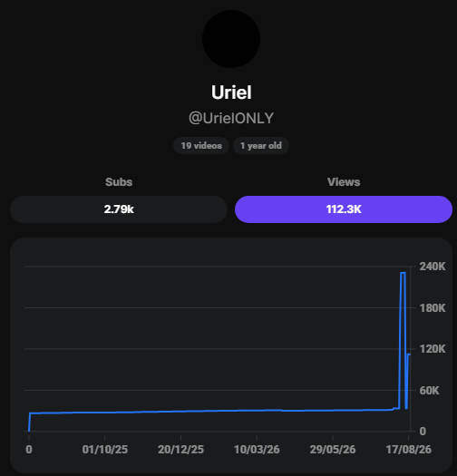
Task: Open the @UrielONLY handle
Action: coord(231,118)
